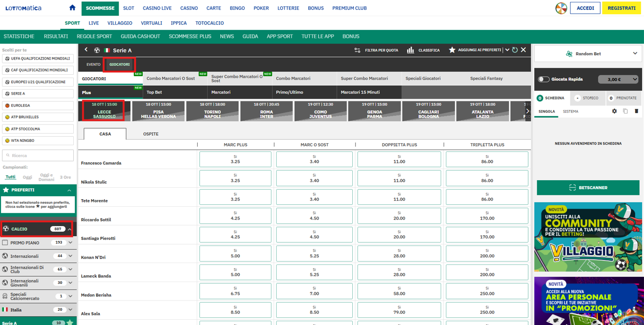Open the Marcatori 15 Minuti tab
Image resolution: width=644 pixels, height=325 pixels.
click(360, 92)
